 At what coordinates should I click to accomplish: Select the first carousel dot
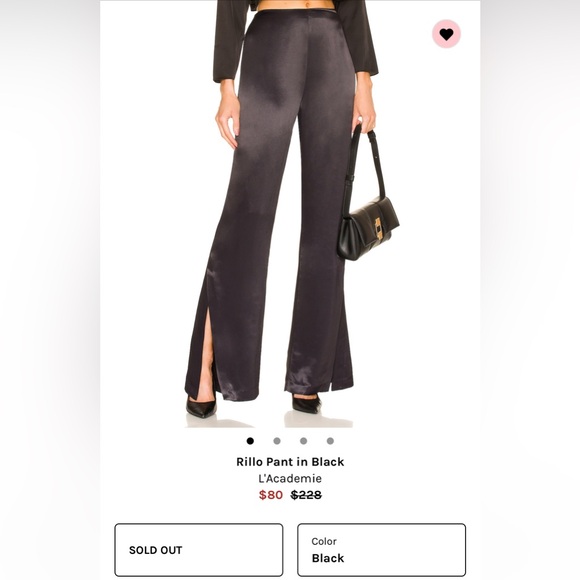250,441
